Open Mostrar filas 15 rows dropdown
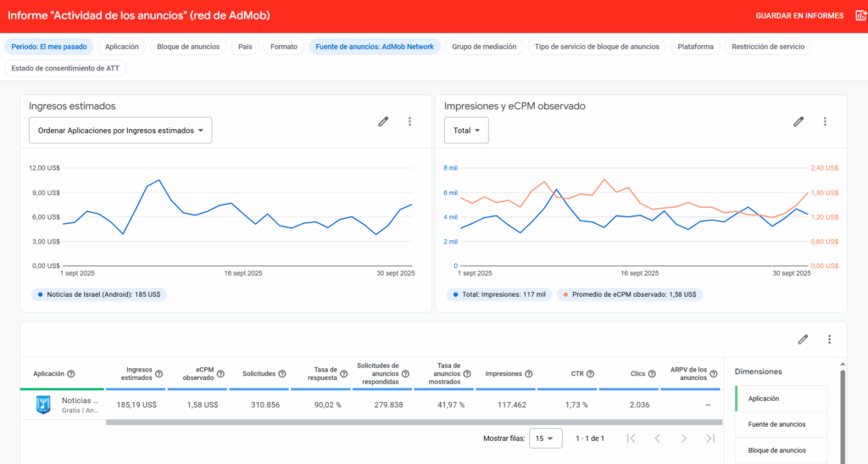 546,438
